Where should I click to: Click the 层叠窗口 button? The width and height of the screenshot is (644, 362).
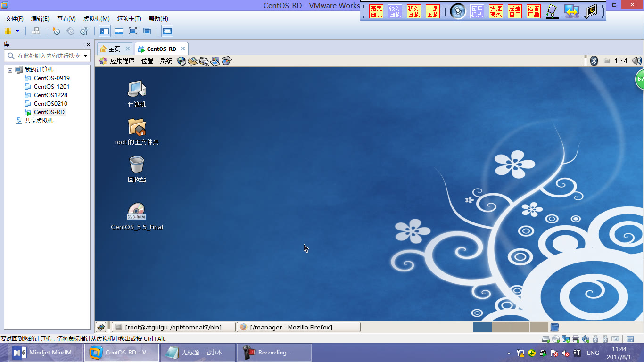515,11
